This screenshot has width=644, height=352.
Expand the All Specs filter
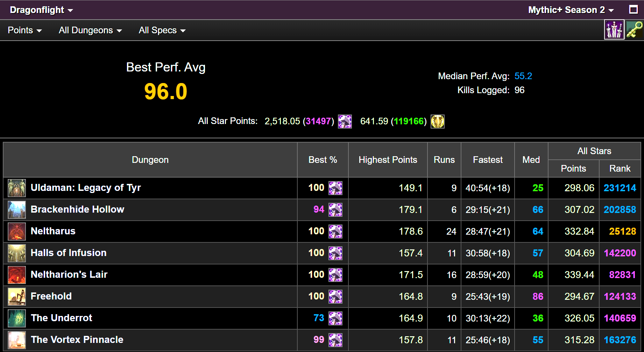pyautogui.click(x=162, y=30)
